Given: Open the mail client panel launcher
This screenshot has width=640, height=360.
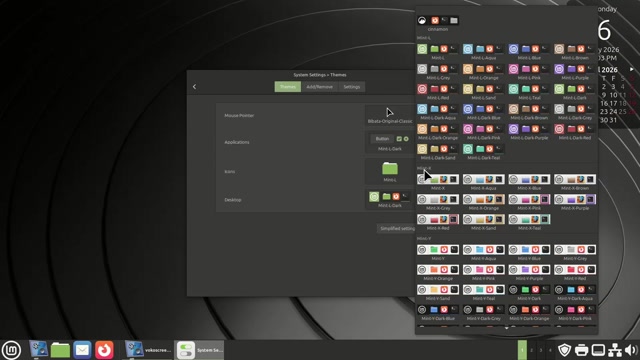Looking at the screenshot, I should (82, 350).
